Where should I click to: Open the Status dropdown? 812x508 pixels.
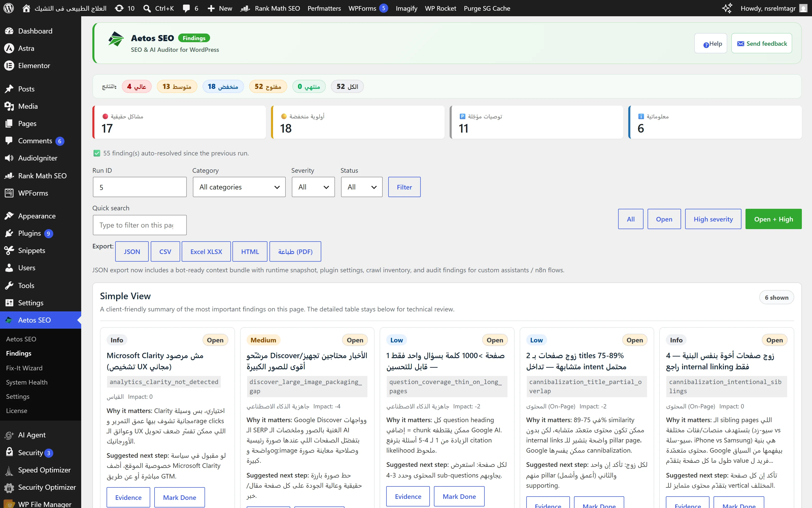click(x=361, y=187)
